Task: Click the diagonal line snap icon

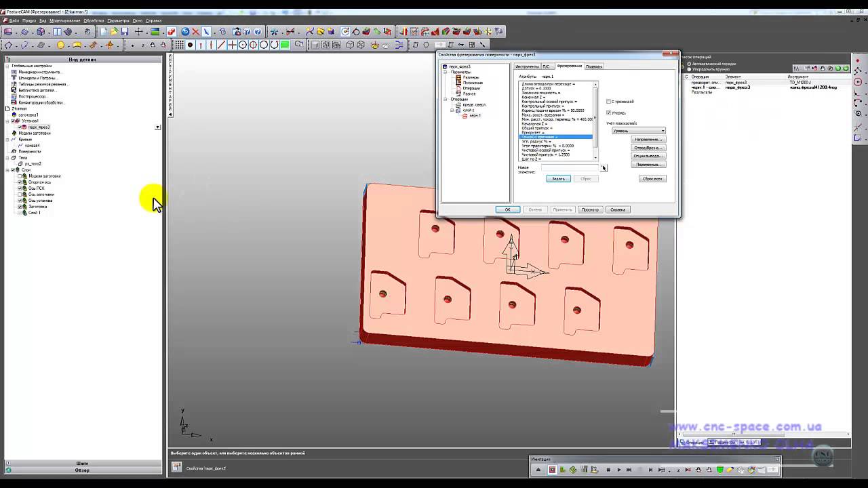Action: tap(221, 45)
